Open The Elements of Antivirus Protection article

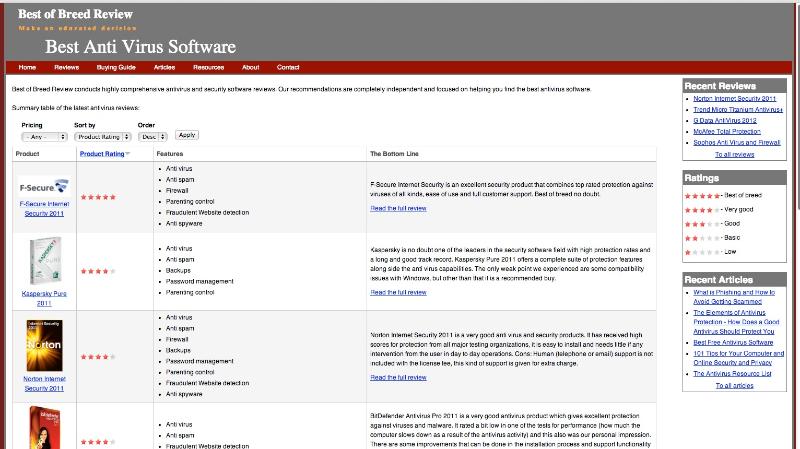[736, 322]
